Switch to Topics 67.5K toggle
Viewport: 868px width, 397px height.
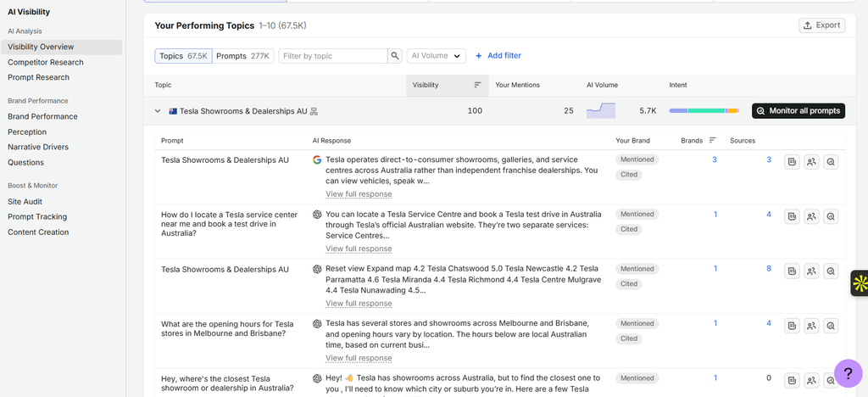pos(183,56)
